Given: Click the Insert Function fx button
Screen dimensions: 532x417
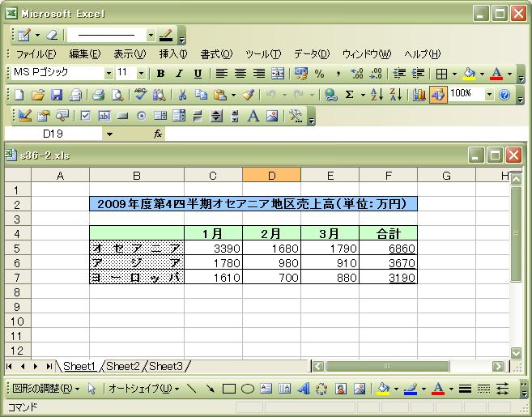Looking at the screenshot, I should (x=157, y=134).
